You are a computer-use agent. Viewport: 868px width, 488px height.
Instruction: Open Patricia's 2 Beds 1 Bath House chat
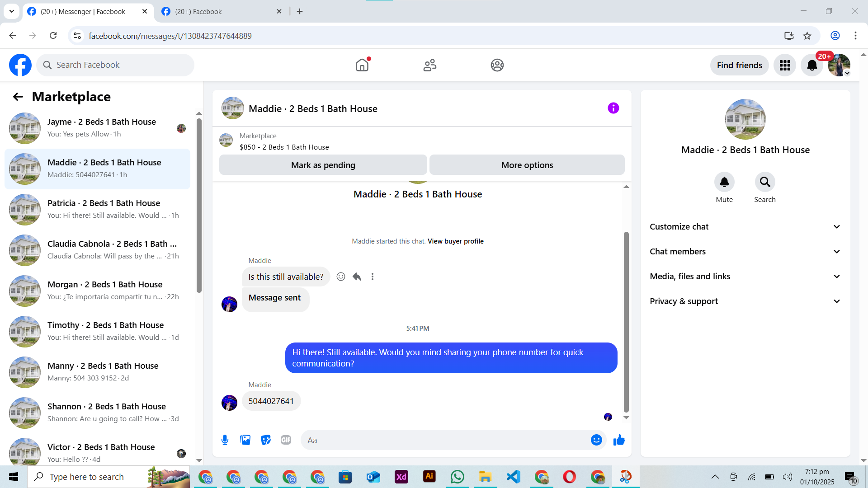click(x=97, y=210)
